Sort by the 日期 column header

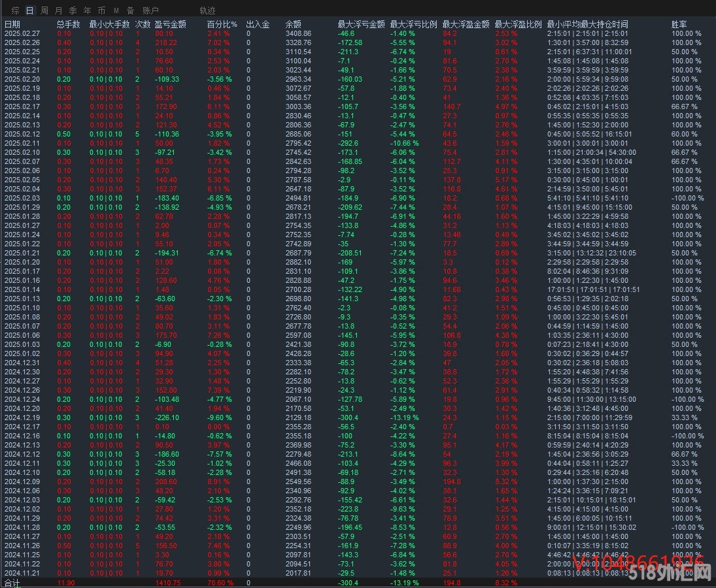point(12,24)
